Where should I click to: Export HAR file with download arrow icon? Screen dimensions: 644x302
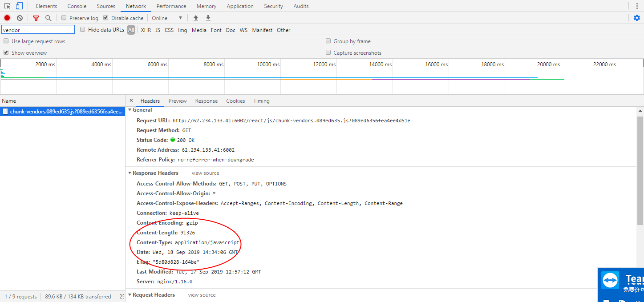tap(208, 18)
